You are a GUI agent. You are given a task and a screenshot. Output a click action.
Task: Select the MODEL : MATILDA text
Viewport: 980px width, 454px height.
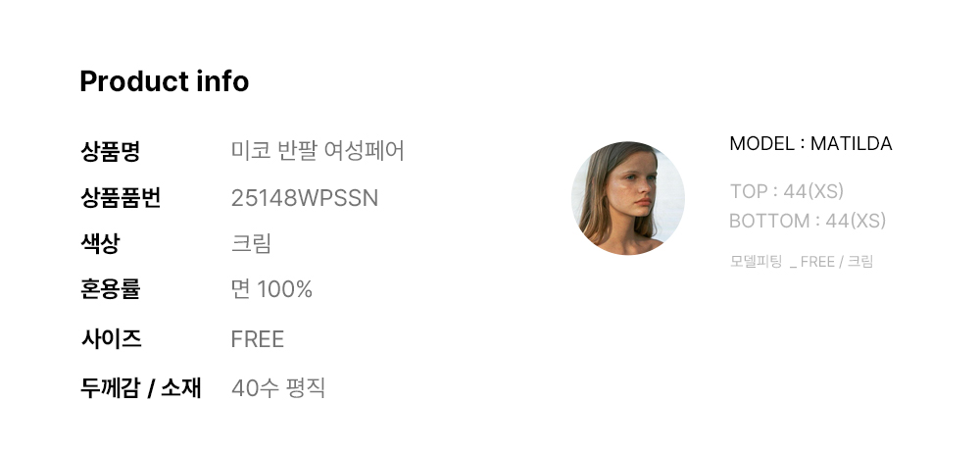click(809, 144)
